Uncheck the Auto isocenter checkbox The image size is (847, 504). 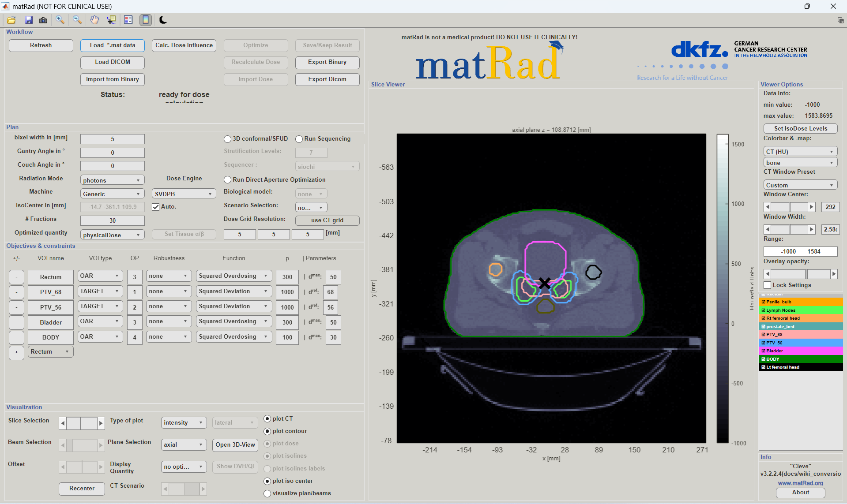click(x=156, y=207)
